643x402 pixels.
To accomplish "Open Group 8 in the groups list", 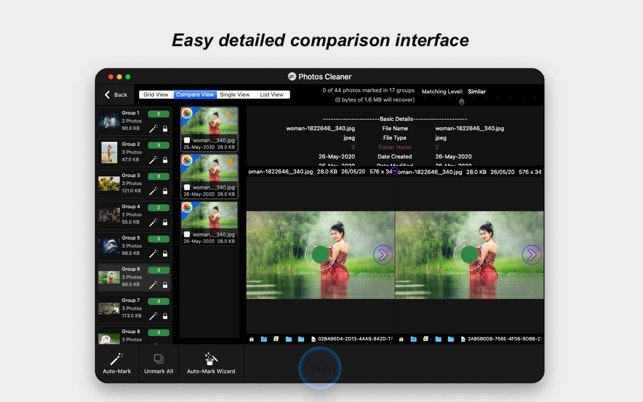I will pyautogui.click(x=134, y=335).
